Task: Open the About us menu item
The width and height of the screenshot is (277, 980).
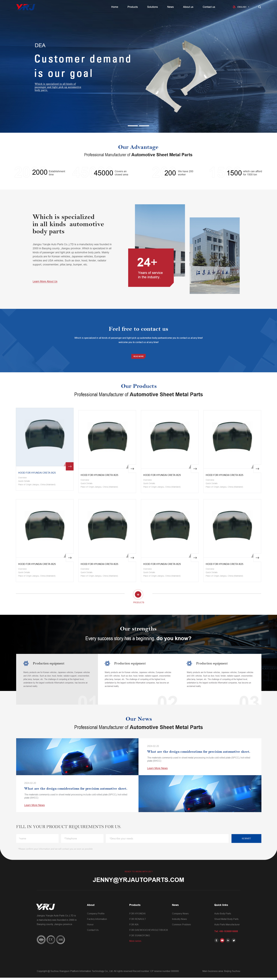Action: pyautogui.click(x=188, y=7)
